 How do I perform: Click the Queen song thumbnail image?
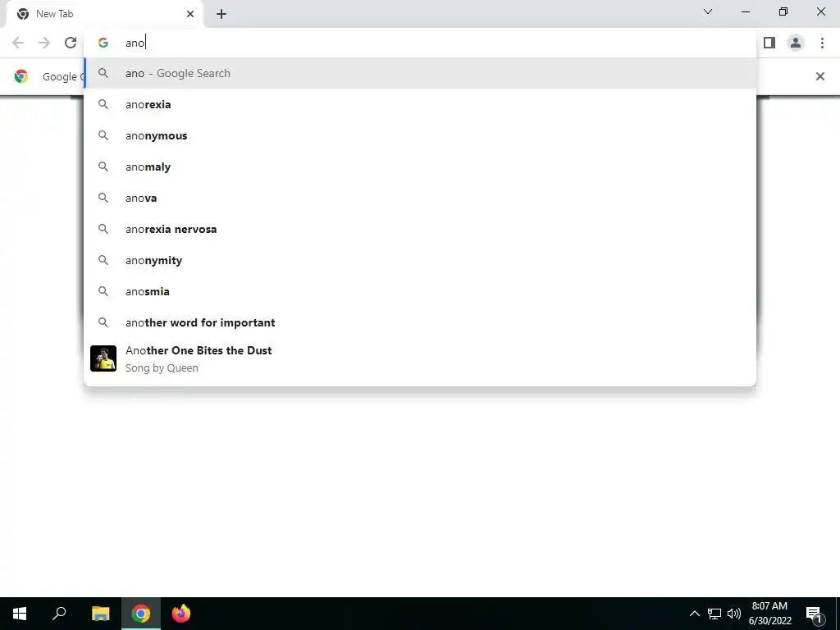click(x=103, y=358)
